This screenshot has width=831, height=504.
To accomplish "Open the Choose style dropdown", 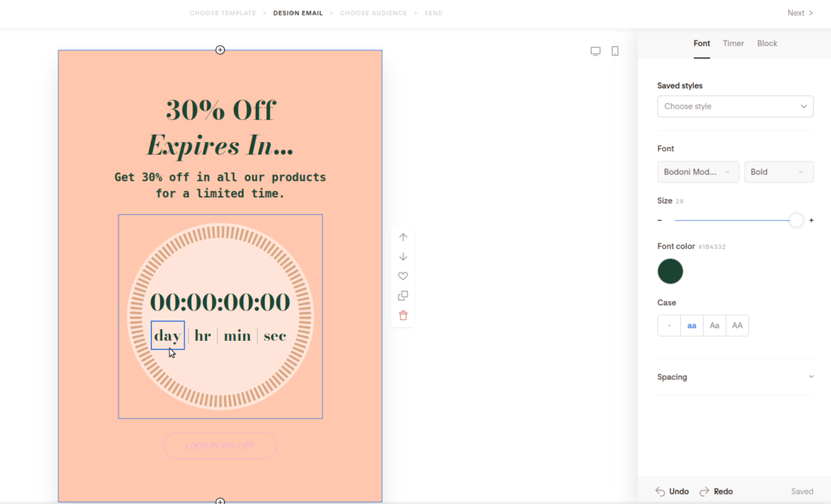I will click(735, 106).
